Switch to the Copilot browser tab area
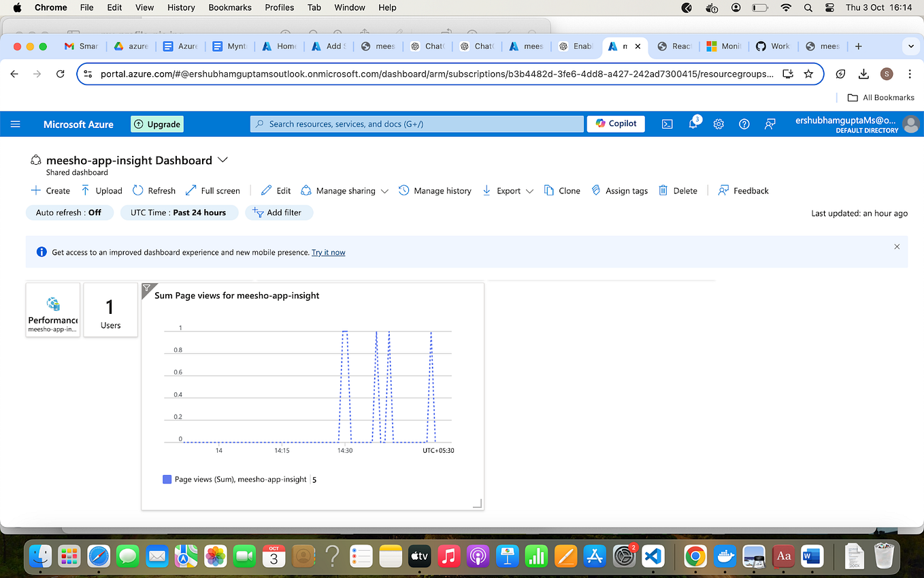Image resolution: width=924 pixels, height=578 pixels. click(x=616, y=124)
